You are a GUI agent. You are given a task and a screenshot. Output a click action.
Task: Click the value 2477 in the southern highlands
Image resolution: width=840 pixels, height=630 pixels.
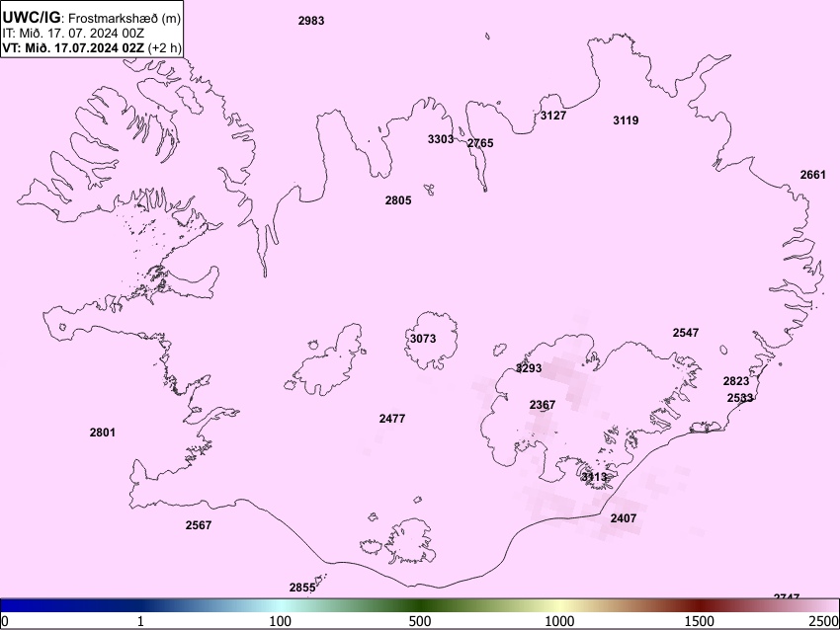392,419
